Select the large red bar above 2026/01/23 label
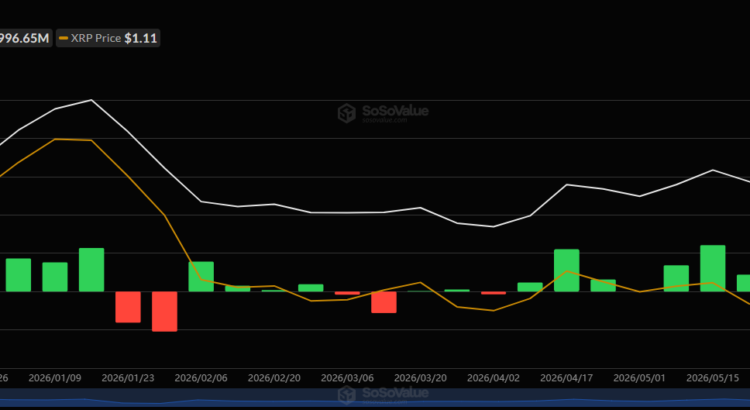 click(128, 307)
